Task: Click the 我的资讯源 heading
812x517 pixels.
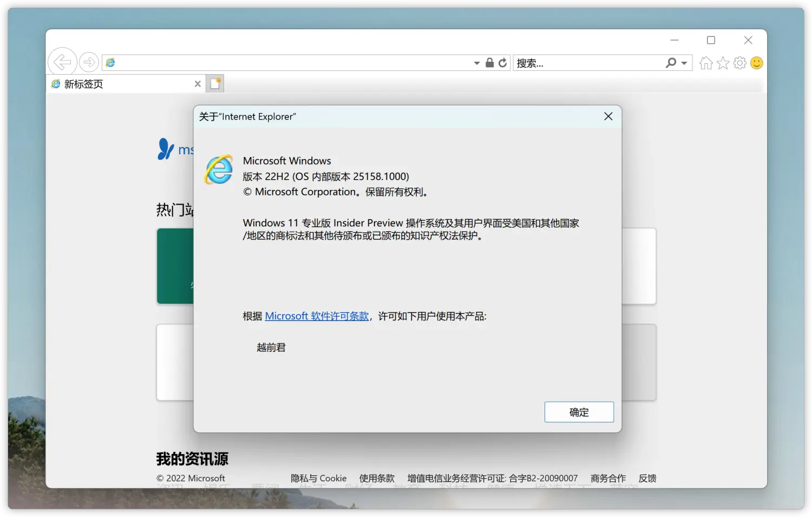Action: click(192, 459)
